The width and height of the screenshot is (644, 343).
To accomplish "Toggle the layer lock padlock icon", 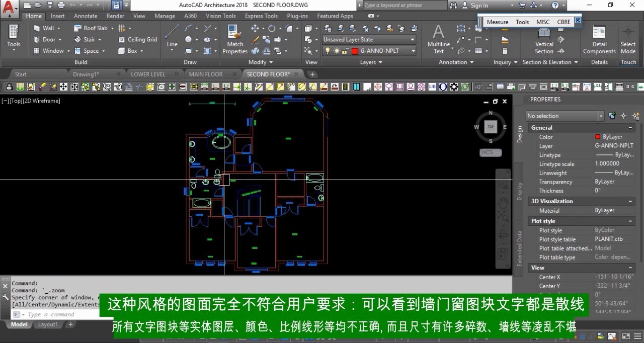I will tap(346, 51).
